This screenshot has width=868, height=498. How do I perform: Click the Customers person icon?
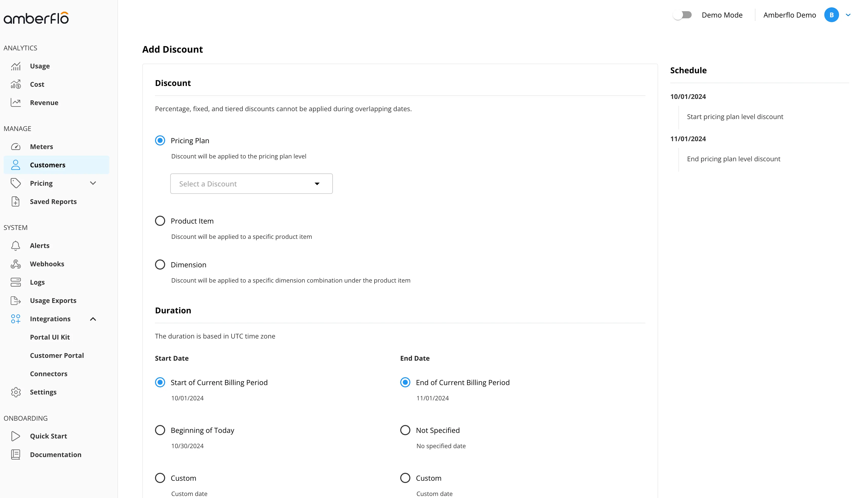tap(16, 165)
